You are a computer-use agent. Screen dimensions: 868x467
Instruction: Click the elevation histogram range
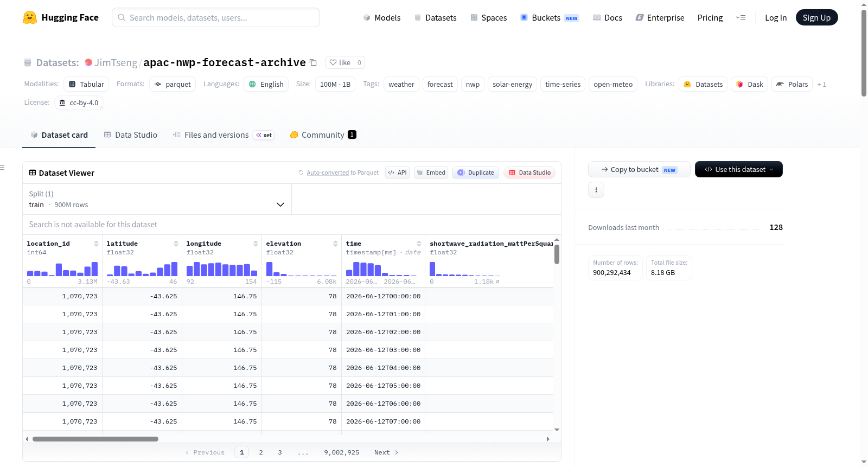coord(302,269)
